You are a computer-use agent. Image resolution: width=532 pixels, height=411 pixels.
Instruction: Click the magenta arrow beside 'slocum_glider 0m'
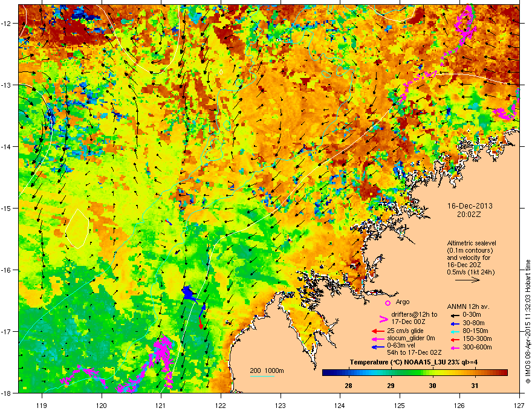pos(378,338)
